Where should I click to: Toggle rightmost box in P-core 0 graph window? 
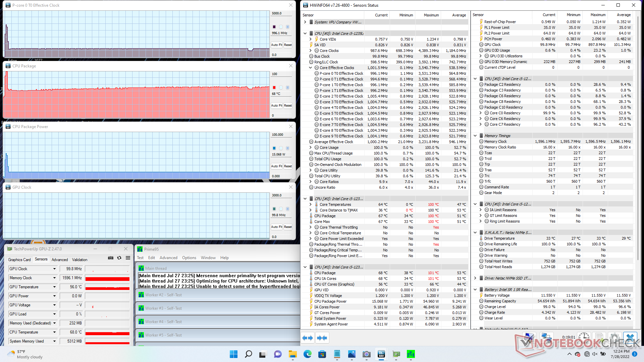tap(287, 27)
